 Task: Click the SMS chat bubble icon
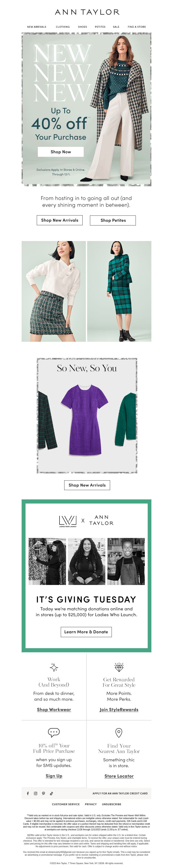(x=54, y=732)
